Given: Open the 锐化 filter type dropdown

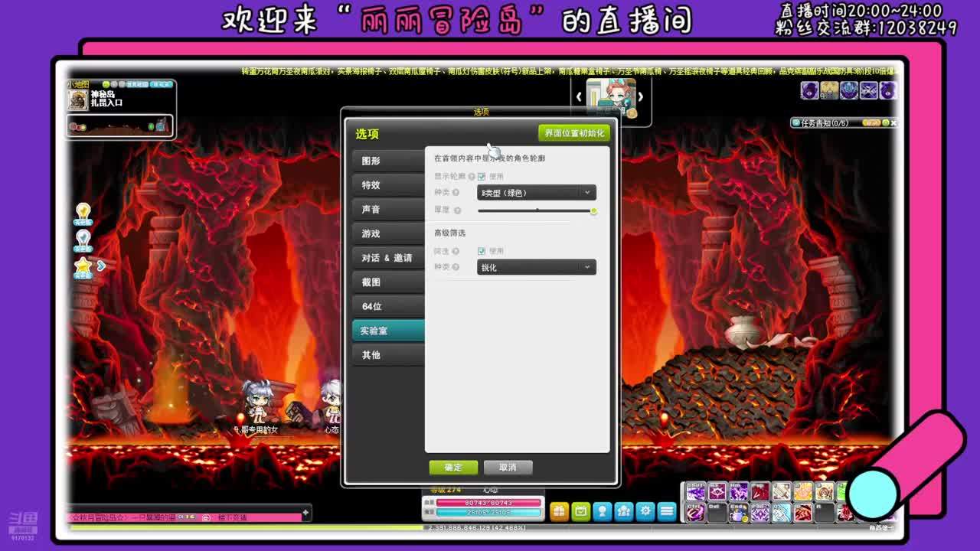Looking at the screenshot, I should coord(536,267).
